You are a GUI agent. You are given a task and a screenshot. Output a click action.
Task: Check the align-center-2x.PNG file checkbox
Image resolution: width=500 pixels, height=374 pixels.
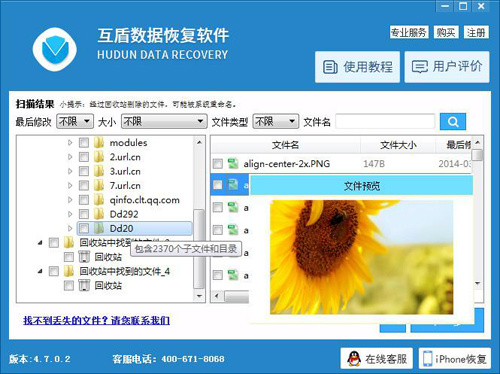(x=218, y=164)
